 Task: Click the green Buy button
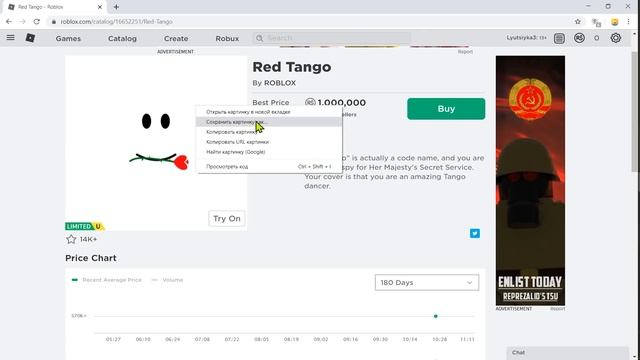(446, 109)
